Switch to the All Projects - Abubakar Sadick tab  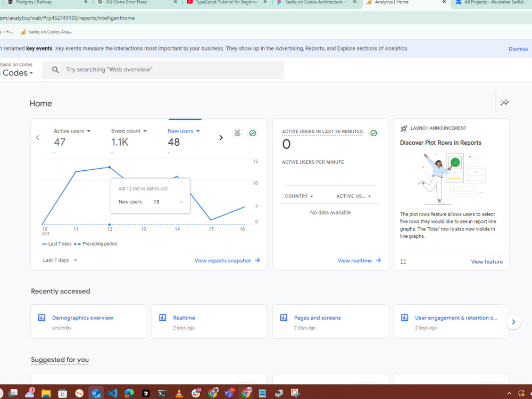click(x=492, y=2)
